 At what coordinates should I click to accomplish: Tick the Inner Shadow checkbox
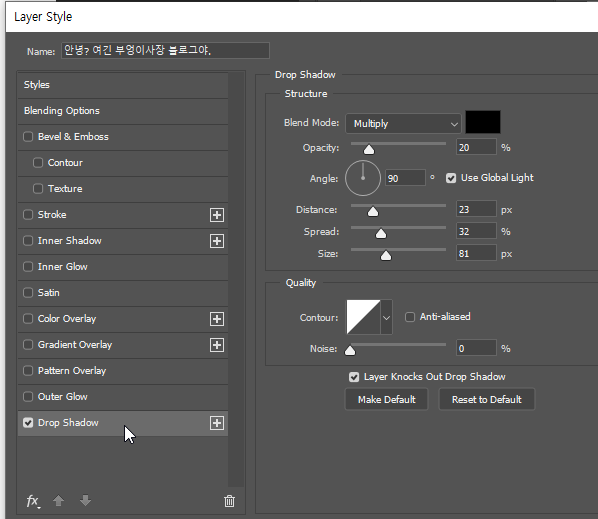(x=28, y=241)
